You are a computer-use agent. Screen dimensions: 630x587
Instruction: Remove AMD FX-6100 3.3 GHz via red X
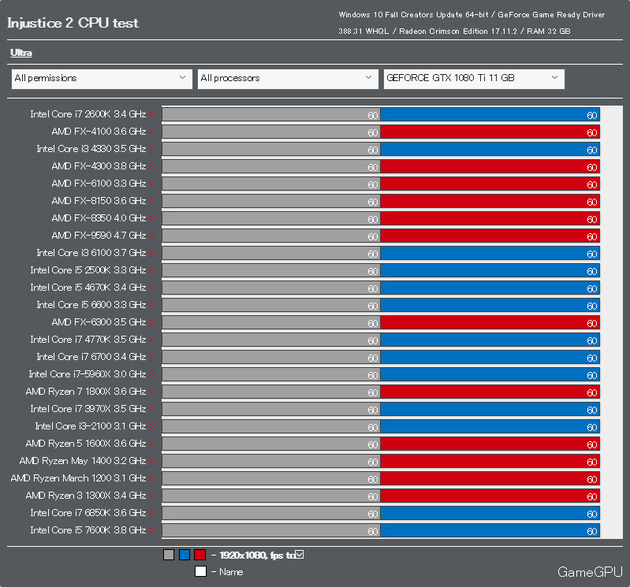[152, 184]
